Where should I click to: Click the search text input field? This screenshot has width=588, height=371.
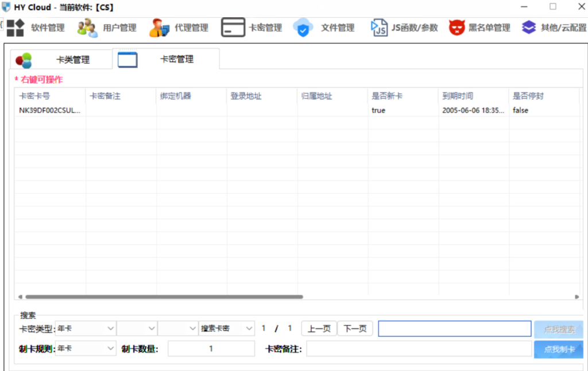click(454, 329)
